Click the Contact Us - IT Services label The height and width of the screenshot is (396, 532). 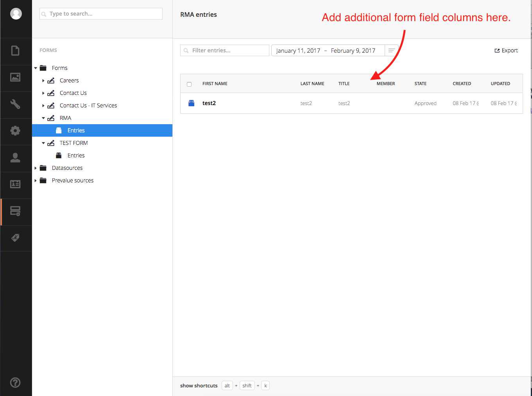(88, 105)
